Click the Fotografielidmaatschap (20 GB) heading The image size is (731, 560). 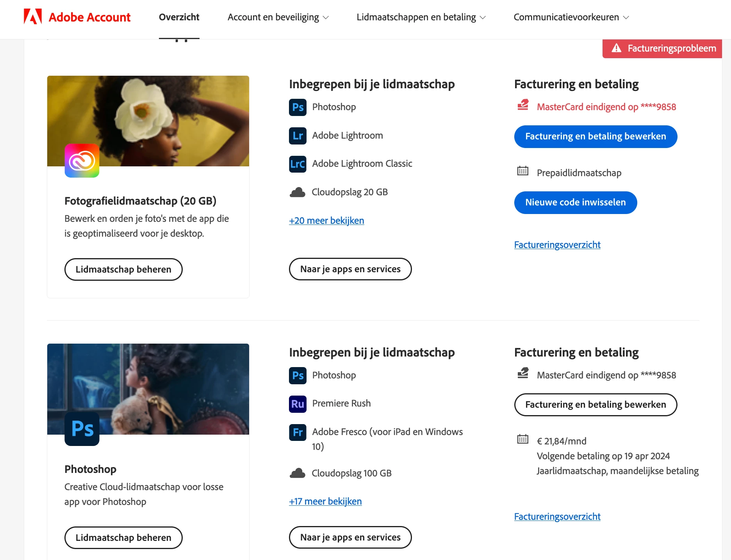(140, 201)
